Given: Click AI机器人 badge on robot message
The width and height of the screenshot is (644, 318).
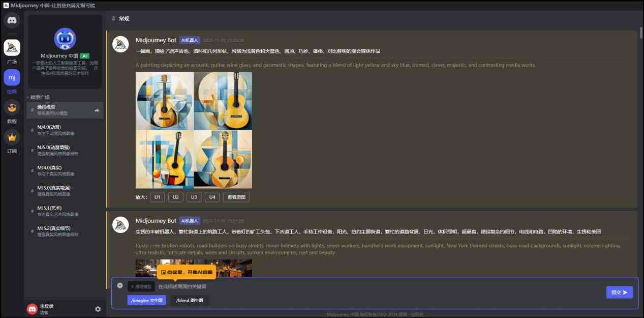Looking at the screenshot, I should [190, 221].
